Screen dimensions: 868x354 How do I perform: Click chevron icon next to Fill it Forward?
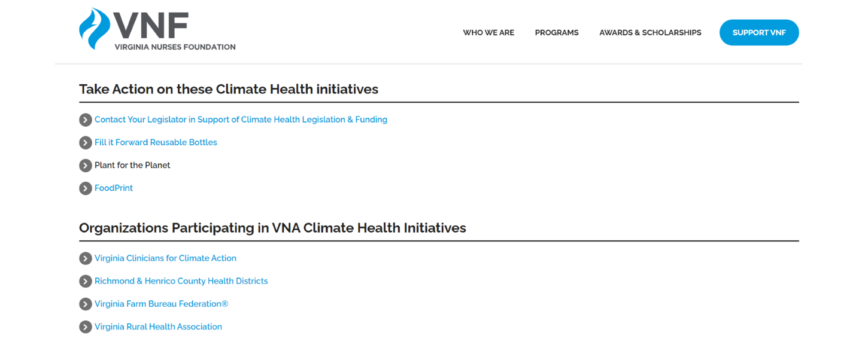tap(86, 142)
